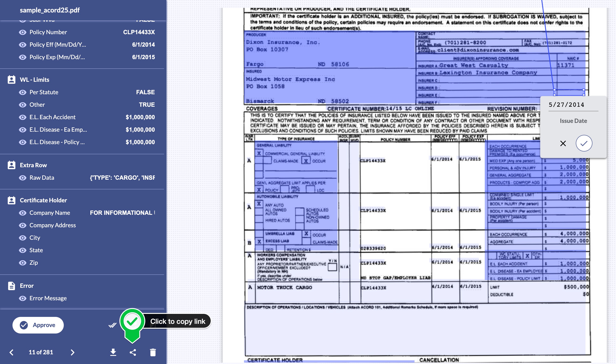Click the Policy Exp value 6/1/2015
Image resolution: width=616 pixels, height=364 pixels.
(143, 58)
